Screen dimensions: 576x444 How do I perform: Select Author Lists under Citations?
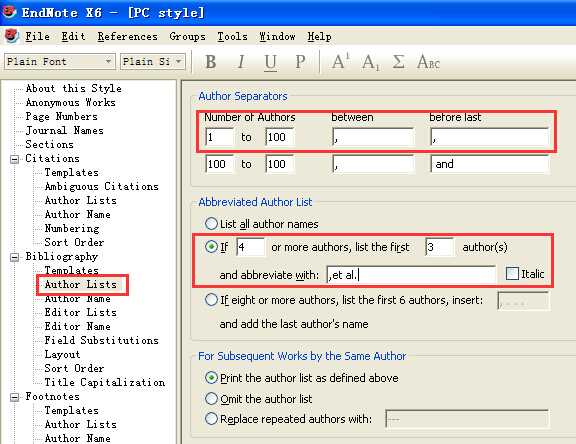[x=80, y=201]
